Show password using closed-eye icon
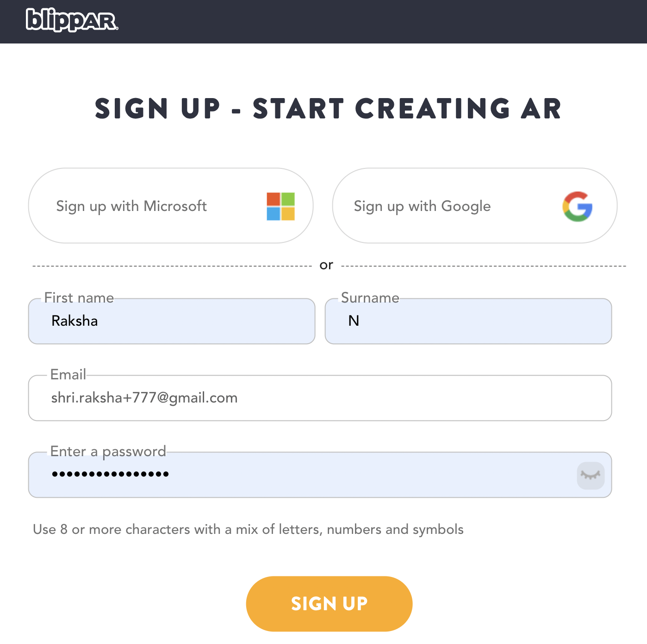 click(591, 475)
